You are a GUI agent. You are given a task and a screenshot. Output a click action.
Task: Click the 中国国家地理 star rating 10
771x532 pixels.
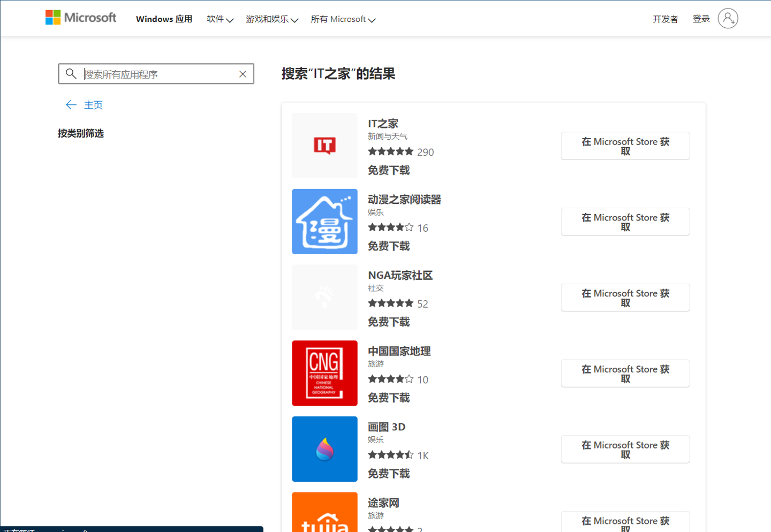coord(398,379)
